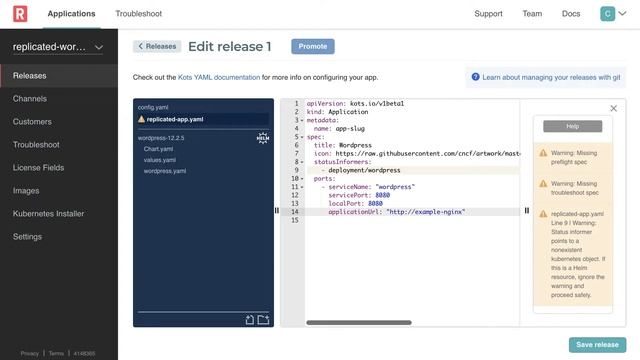Image resolution: width=640 pixels, height=360 pixels.
Task: Collapse metadata fold arrow on line 3
Action: point(302,120)
